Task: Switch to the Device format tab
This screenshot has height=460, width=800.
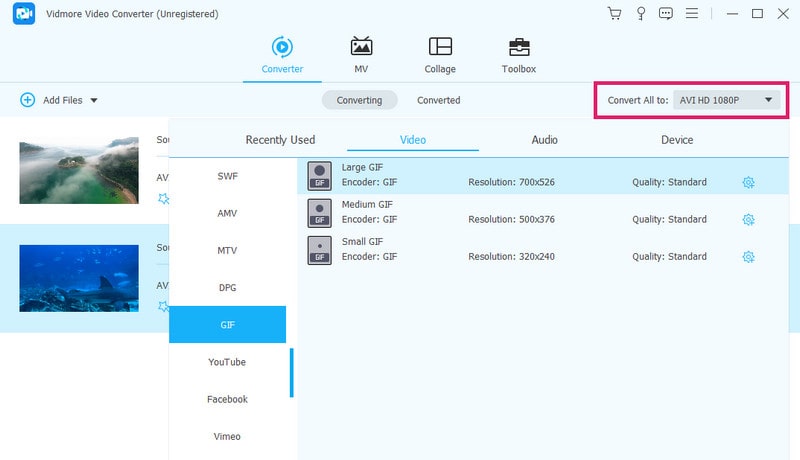Action: (x=677, y=140)
